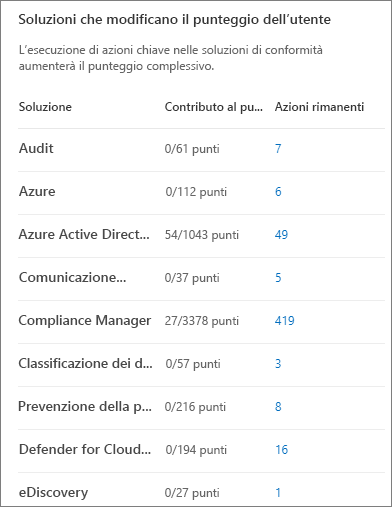Open the 419 remaining Compliance Manager actions
Image resolution: width=392 pixels, height=507 pixels.
(x=284, y=321)
